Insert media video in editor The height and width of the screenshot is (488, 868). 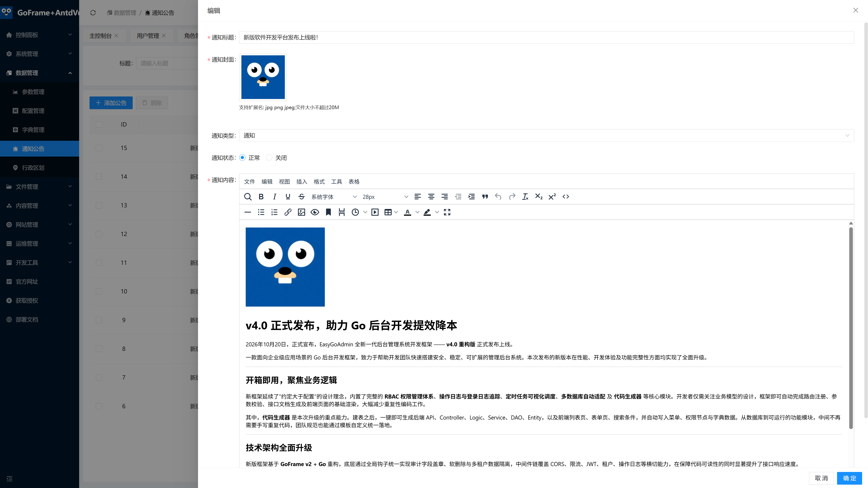(x=375, y=212)
